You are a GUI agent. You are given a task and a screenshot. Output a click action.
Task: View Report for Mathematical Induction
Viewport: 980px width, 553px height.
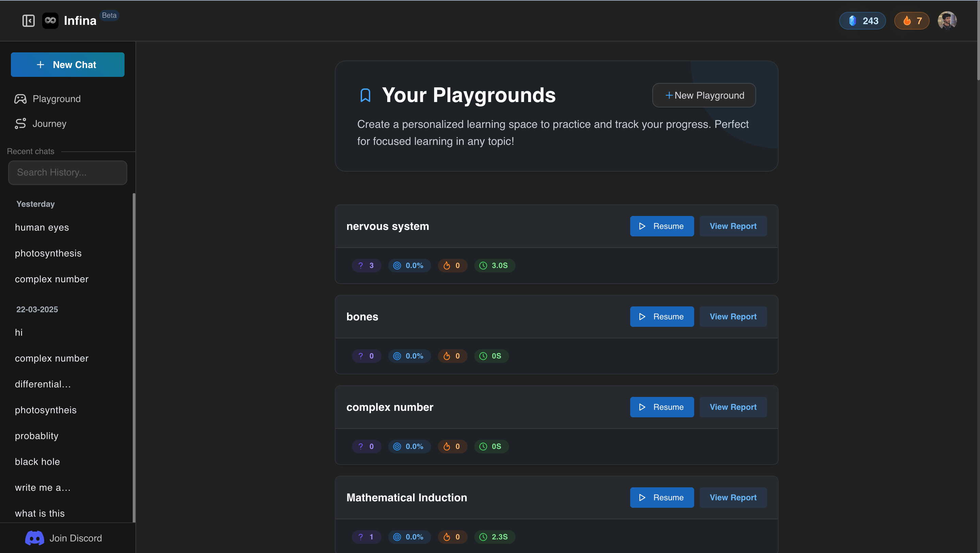coord(733,498)
